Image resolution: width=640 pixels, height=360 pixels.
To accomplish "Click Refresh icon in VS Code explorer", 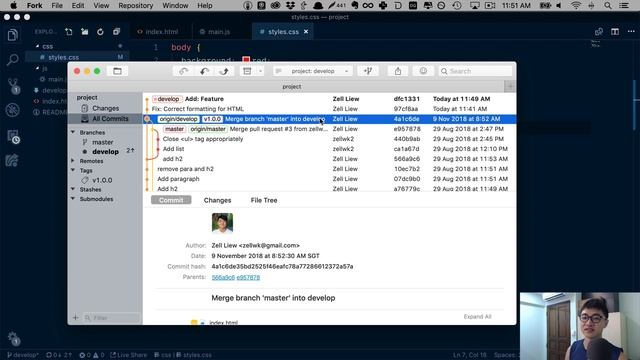I will (x=100, y=31).
